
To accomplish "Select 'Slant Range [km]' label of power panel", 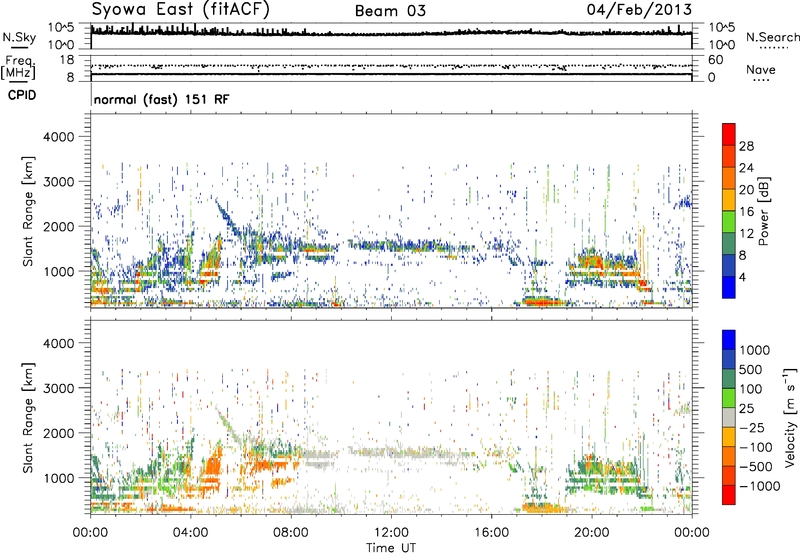I will pyautogui.click(x=28, y=211).
